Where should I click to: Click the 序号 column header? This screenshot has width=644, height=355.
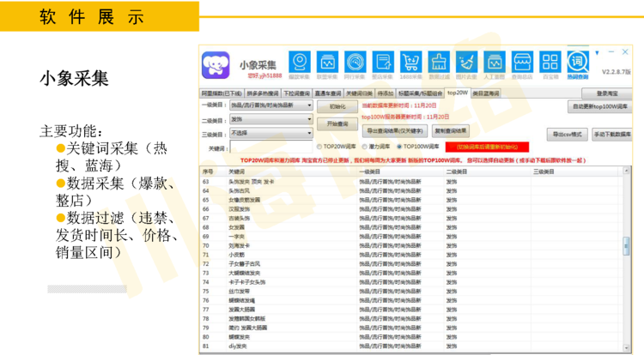click(x=213, y=171)
